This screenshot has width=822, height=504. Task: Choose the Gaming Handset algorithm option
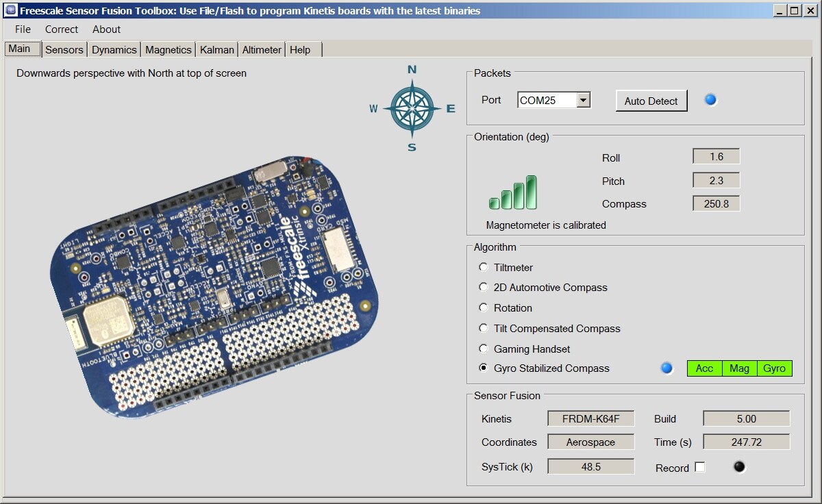(484, 349)
